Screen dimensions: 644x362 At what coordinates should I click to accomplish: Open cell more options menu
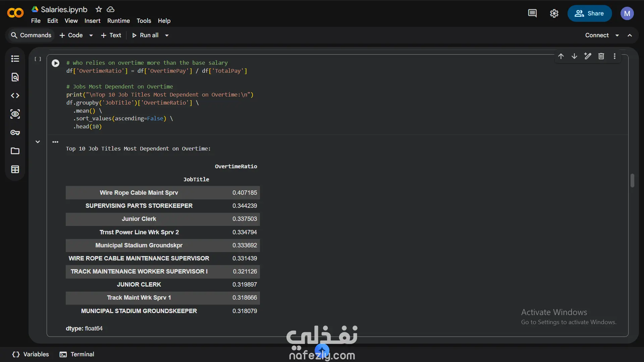coord(614,56)
